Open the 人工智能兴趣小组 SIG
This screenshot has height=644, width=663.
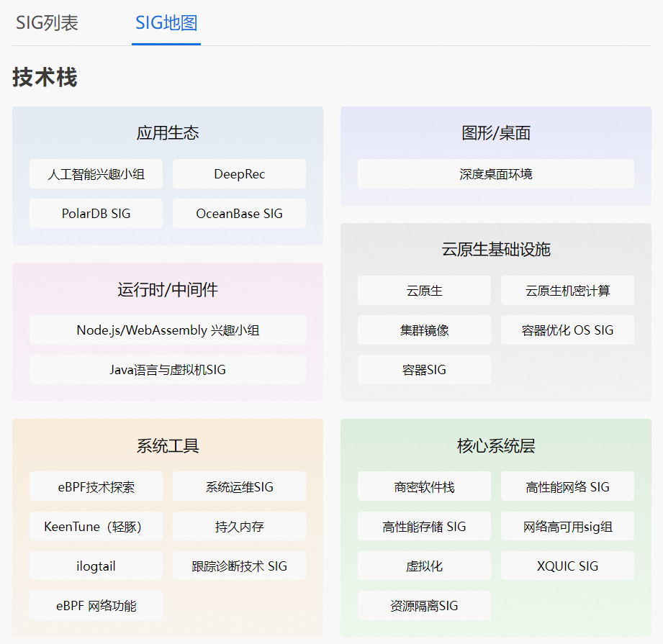click(96, 173)
